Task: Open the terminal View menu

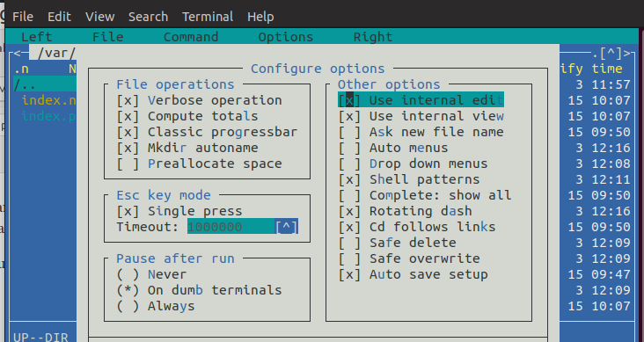Action: (x=99, y=17)
